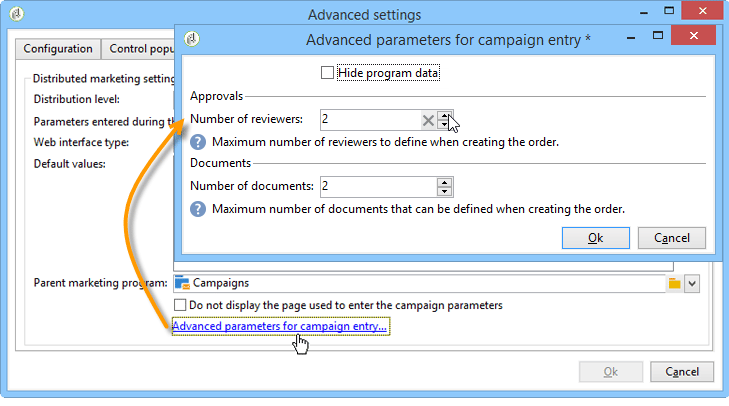The width and height of the screenshot is (729, 406).
Task: Click the Advanced settings window app icon
Action: tap(17, 14)
